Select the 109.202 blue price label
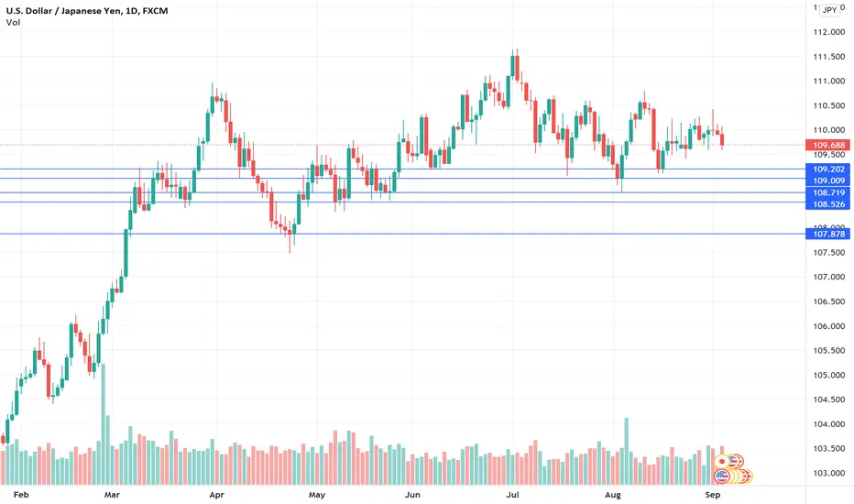The image size is (854, 504). [827, 169]
